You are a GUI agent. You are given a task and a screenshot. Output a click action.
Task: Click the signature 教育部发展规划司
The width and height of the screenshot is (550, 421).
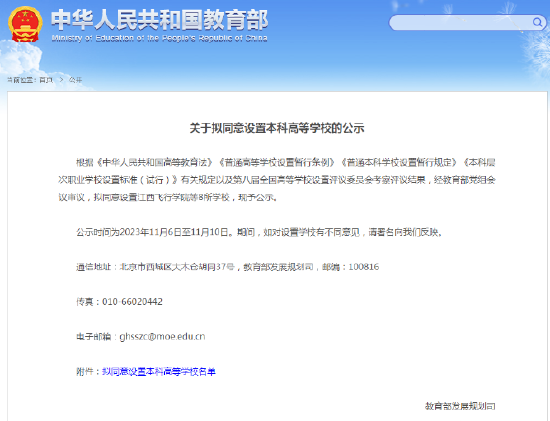coord(460,406)
